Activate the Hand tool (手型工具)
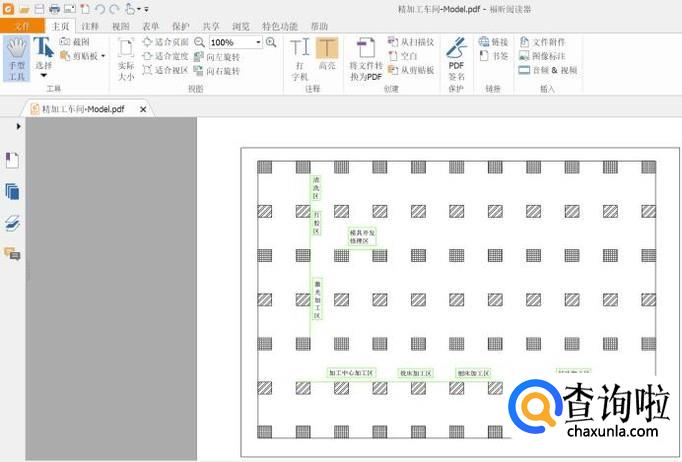Viewport: 682px width, 462px height. pos(17,59)
